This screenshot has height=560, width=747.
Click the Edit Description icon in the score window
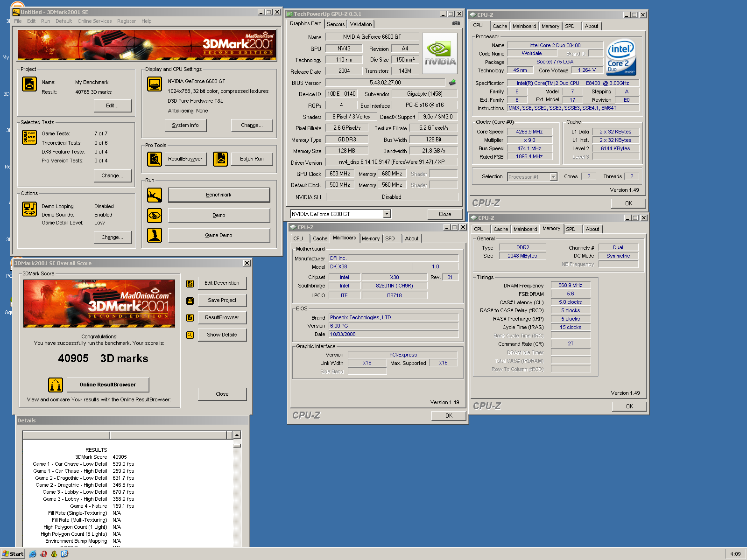(x=190, y=283)
